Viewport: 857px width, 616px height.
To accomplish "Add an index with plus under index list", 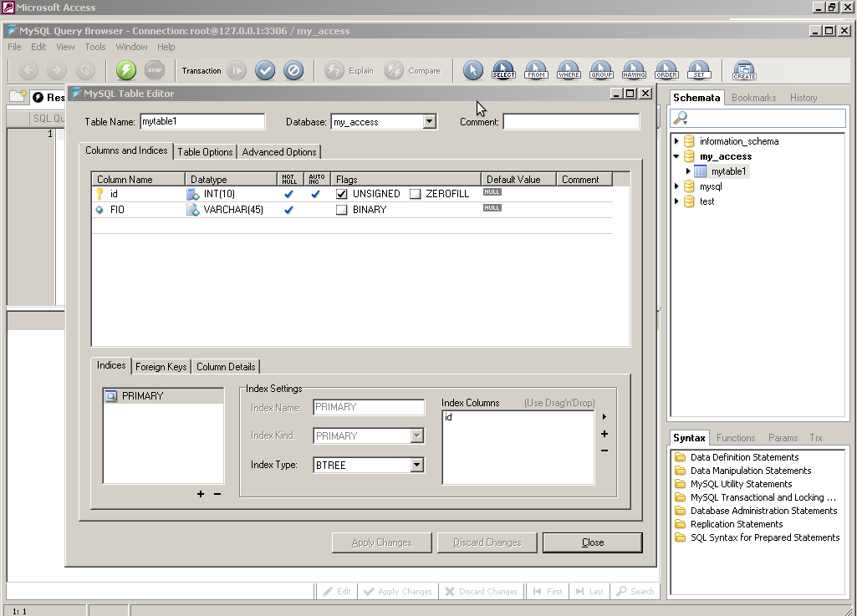I will [201, 494].
